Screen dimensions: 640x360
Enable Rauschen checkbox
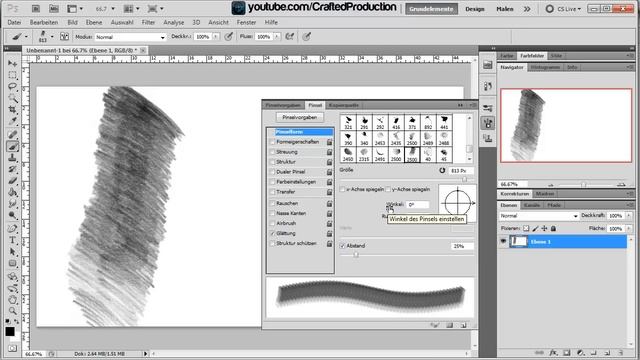(x=272, y=203)
